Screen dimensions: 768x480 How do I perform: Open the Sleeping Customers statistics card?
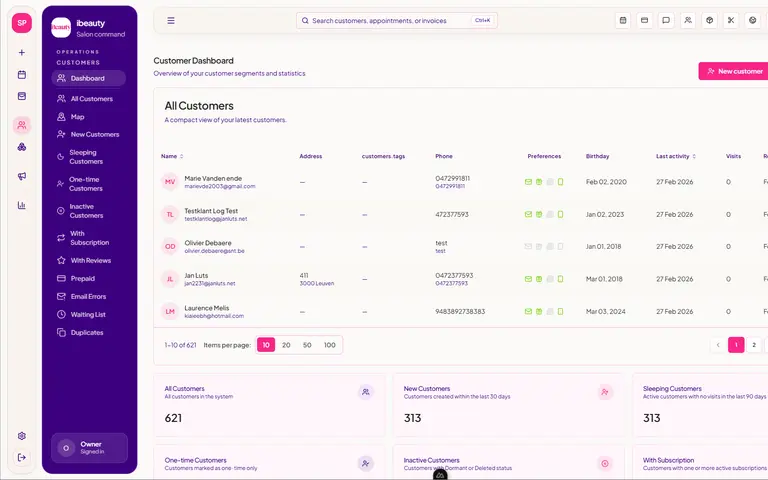click(x=700, y=405)
